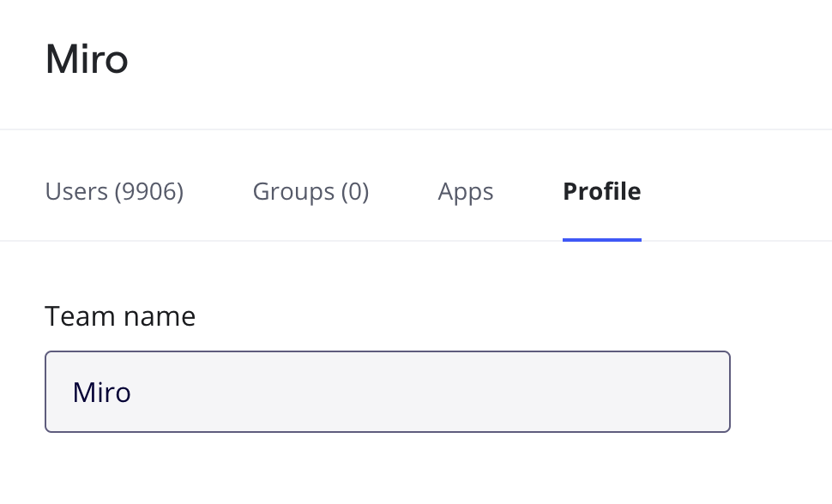Select the currently active Profile tab
The height and width of the screenshot is (504, 832).
tap(601, 191)
